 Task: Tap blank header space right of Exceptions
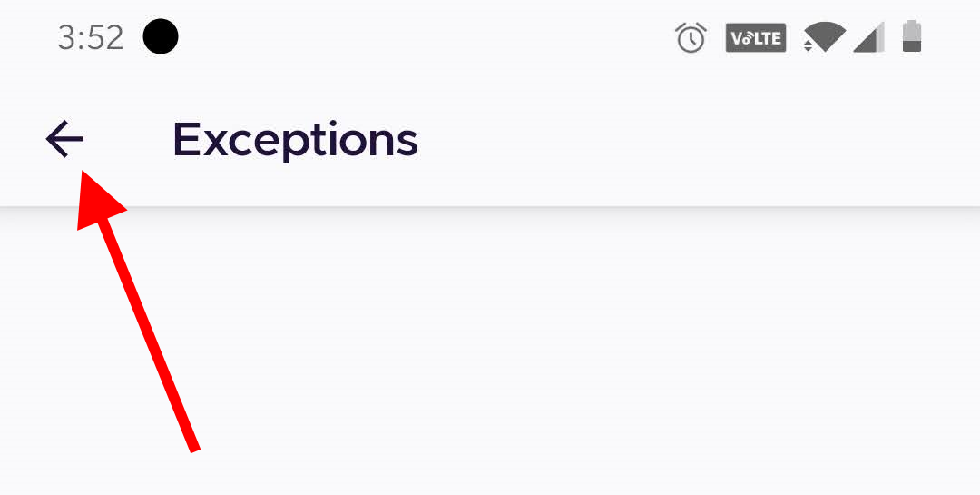point(690,140)
